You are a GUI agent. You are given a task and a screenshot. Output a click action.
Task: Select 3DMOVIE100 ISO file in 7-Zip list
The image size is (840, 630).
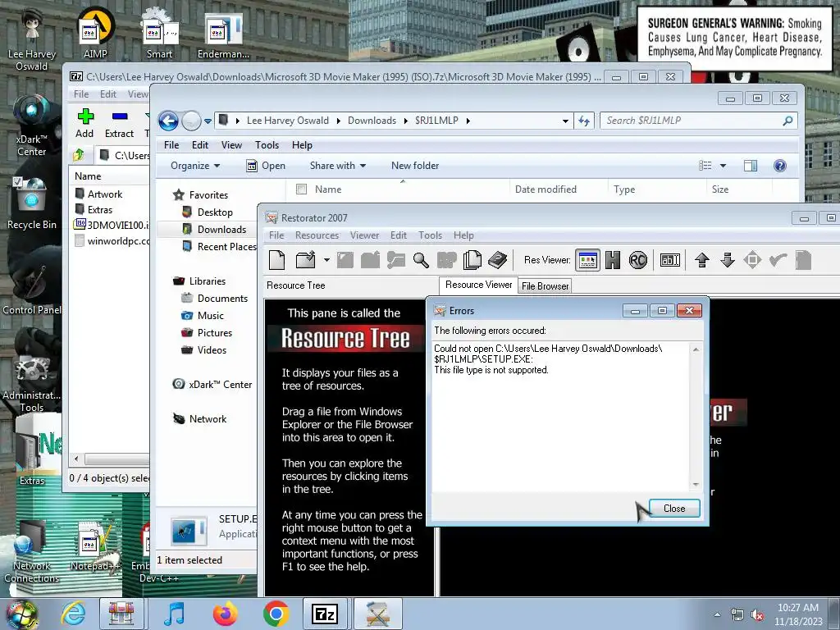pos(112,225)
